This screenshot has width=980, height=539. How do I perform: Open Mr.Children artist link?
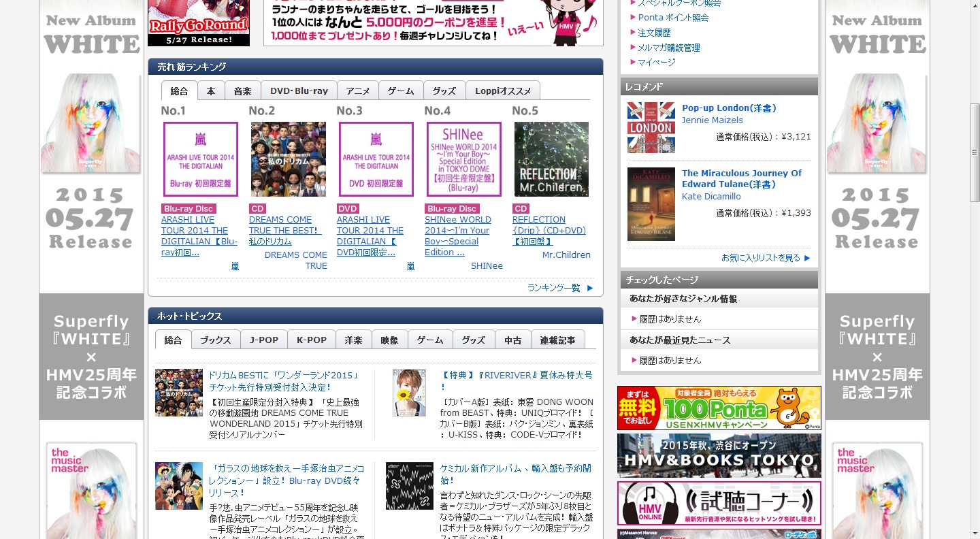click(x=566, y=255)
